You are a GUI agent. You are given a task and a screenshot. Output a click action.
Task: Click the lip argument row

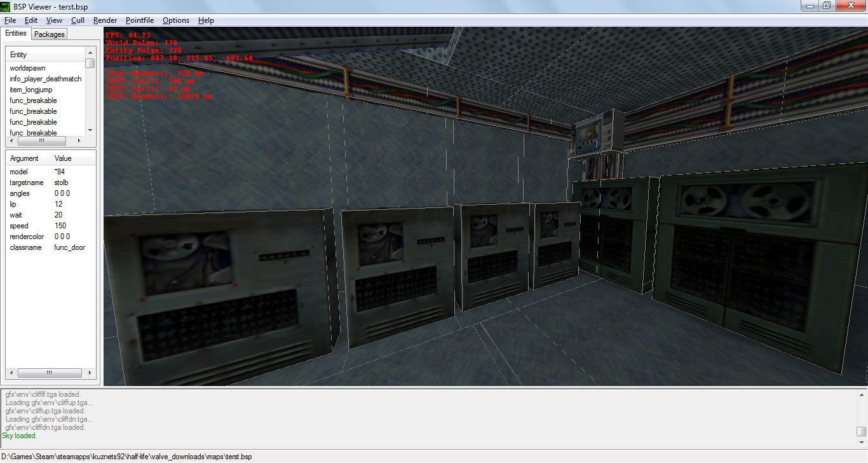[x=51, y=204]
